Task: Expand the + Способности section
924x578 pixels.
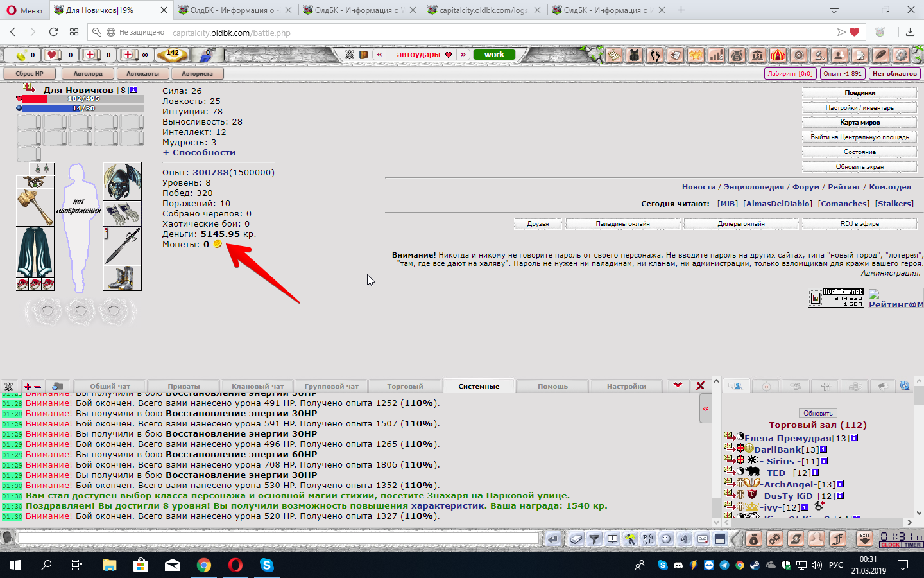Action: point(199,152)
